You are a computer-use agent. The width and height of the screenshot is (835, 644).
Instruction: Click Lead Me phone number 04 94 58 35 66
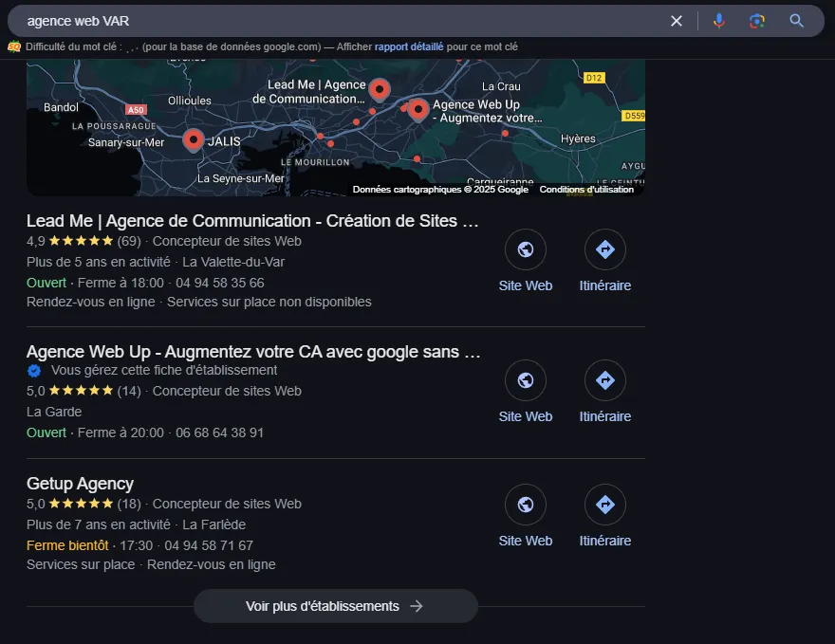220,284
